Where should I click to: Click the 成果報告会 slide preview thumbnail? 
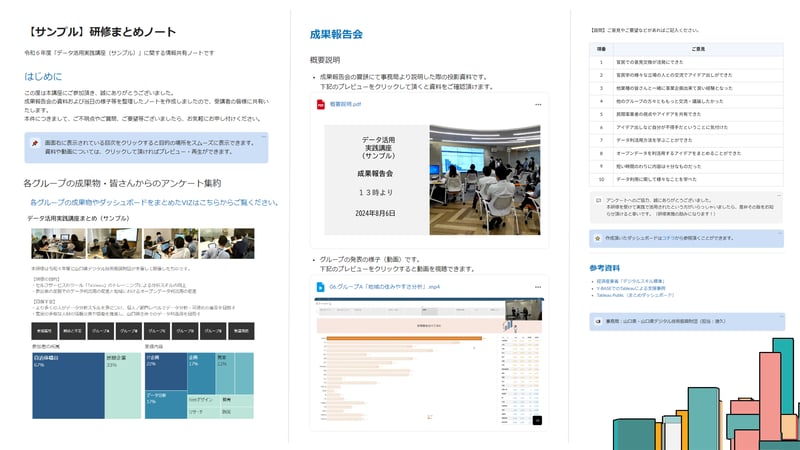(429, 171)
